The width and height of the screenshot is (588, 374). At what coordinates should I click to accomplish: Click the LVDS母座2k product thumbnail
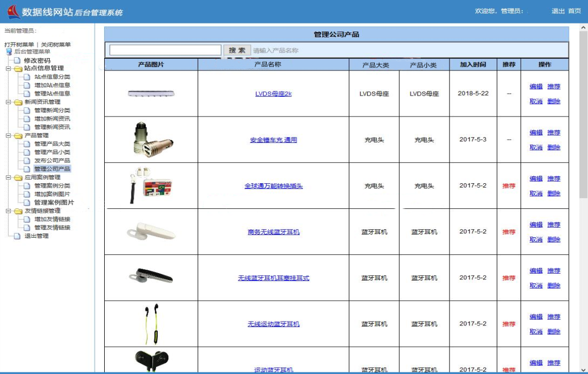click(x=151, y=93)
